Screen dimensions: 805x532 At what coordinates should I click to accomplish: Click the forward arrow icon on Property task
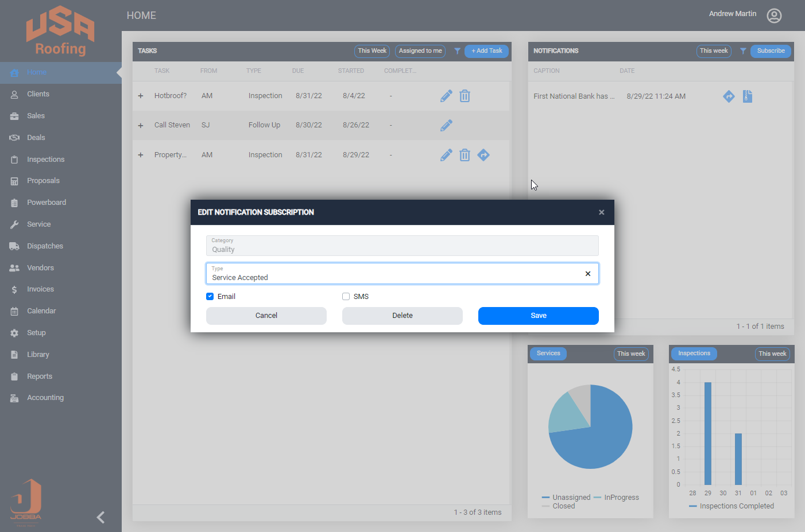click(483, 155)
